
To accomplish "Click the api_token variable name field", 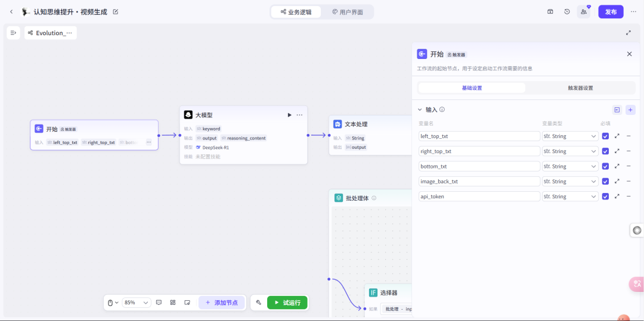I will click(x=479, y=197).
